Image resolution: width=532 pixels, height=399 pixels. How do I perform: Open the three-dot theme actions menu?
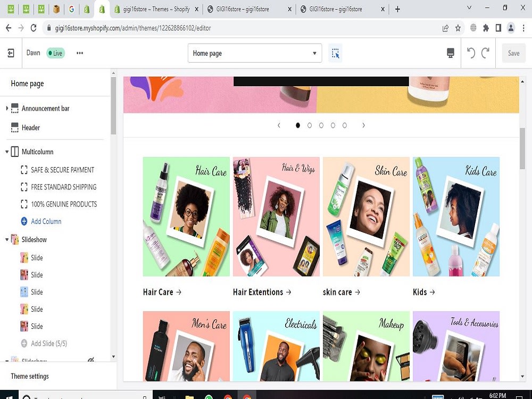point(80,53)
